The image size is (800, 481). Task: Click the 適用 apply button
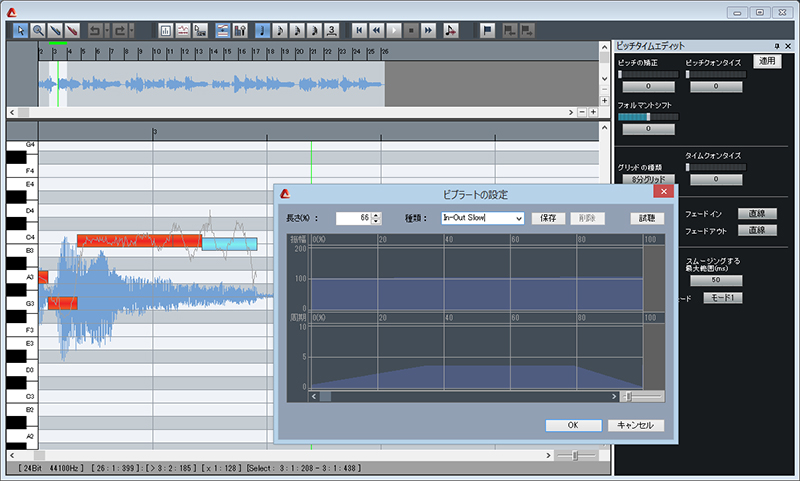click(x=767, y=61)
